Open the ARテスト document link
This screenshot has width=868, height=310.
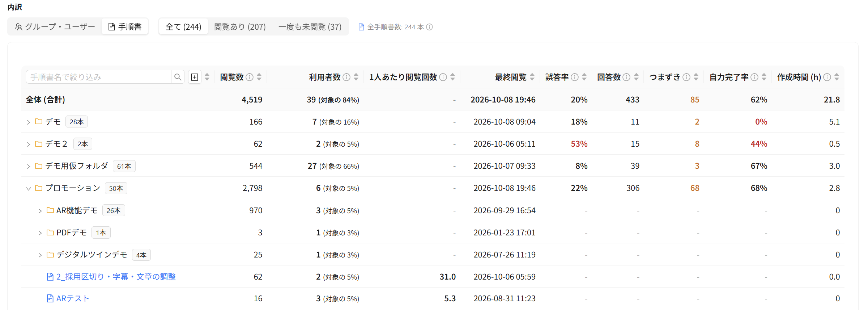tap(73, 299)
